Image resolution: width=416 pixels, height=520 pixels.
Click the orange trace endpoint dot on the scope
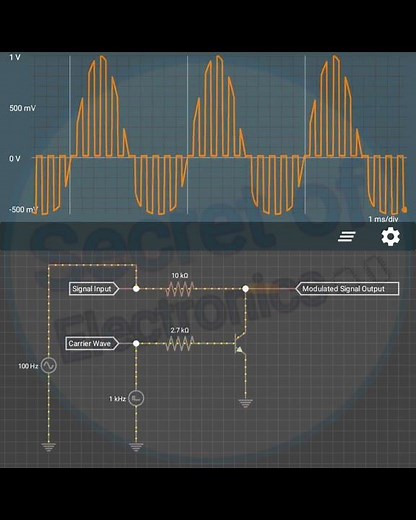coord(404,210)
